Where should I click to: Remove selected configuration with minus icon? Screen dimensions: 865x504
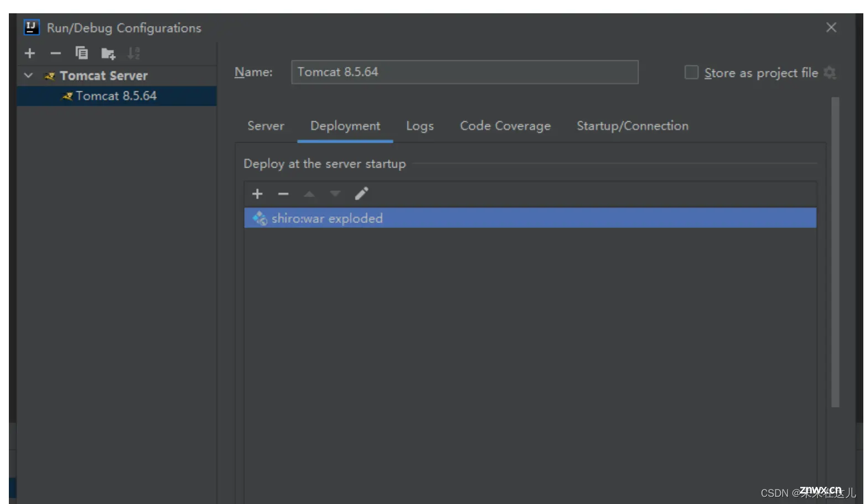(55, 53)
